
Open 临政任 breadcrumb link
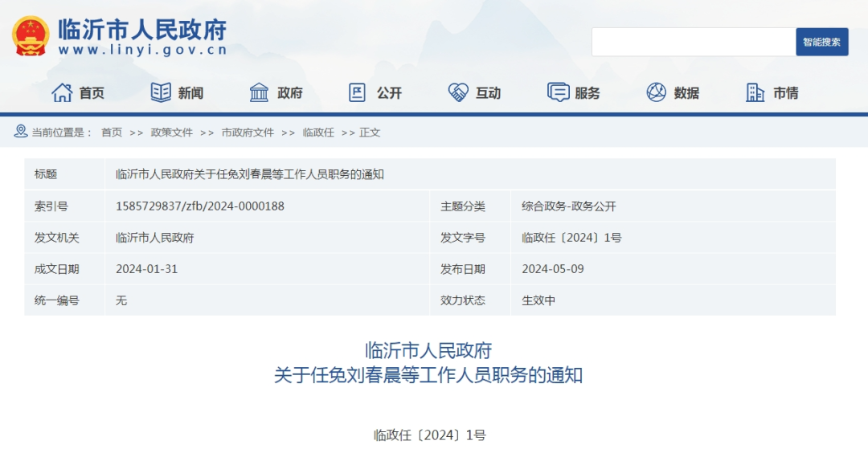(x=318, y=133)
